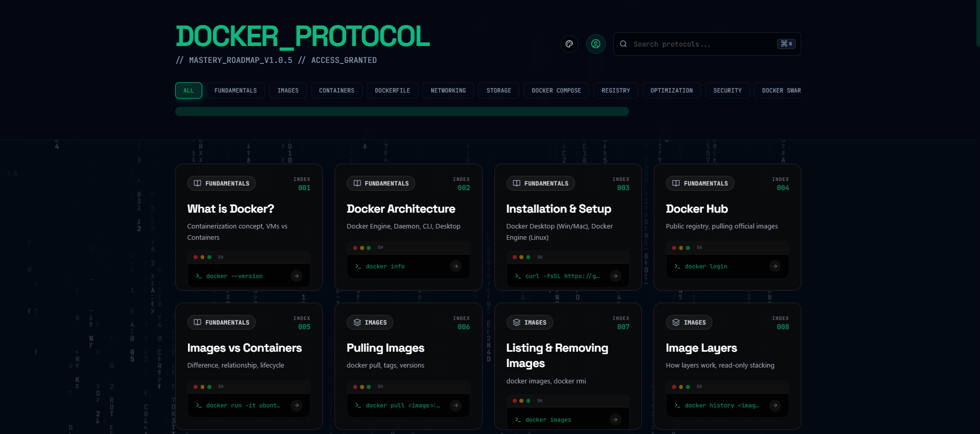Viewport: 980px width, 434px height.
Task: Click arrow beside docker login command
Action: [x=775, y=266]
